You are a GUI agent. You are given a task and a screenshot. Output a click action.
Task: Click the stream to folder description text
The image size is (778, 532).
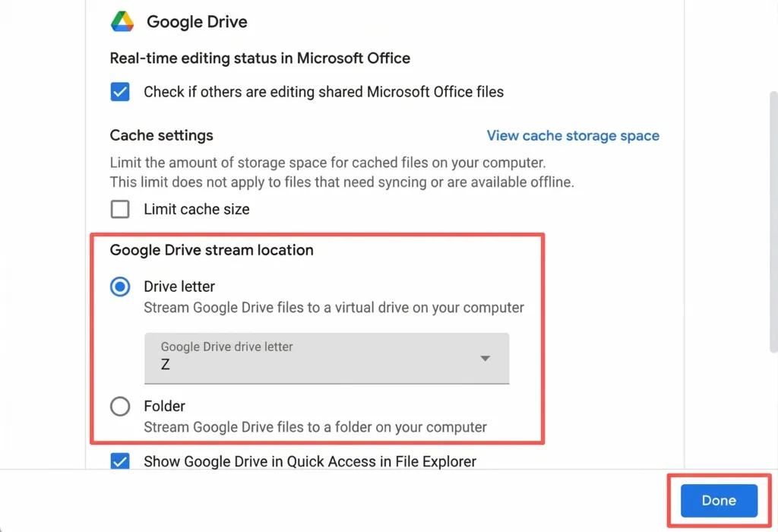[x=315, y=427]
